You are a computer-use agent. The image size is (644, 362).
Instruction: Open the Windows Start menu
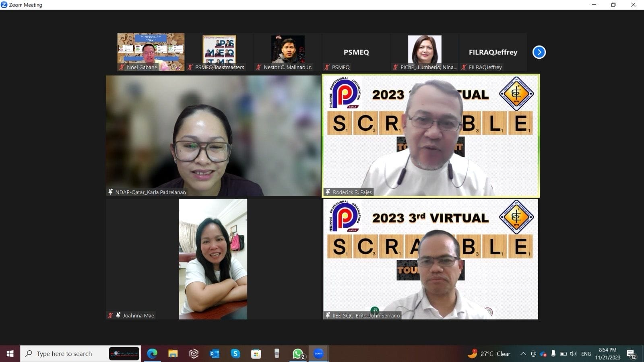(10, 354)
